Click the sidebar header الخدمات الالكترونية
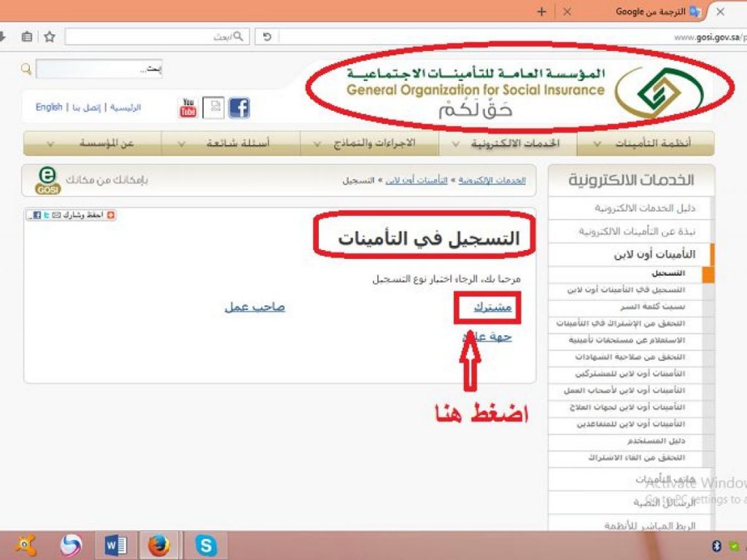 [x=631, y=180]
